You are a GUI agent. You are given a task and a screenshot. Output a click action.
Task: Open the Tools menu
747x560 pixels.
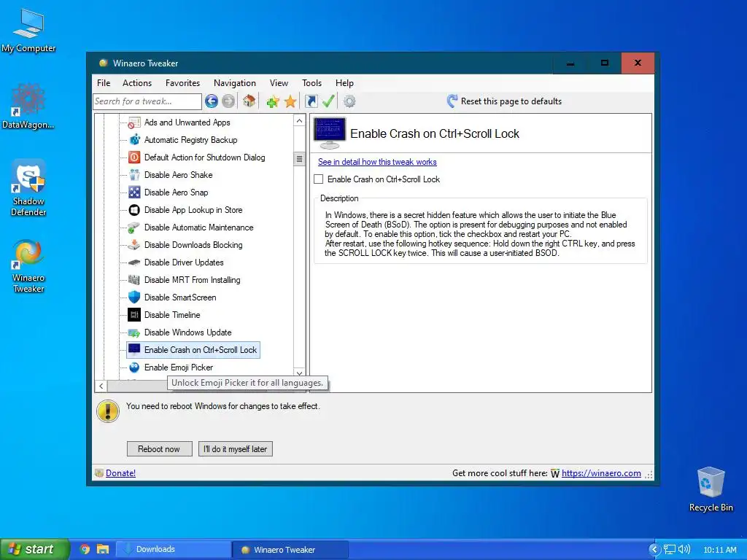click(x=311, y=83)
